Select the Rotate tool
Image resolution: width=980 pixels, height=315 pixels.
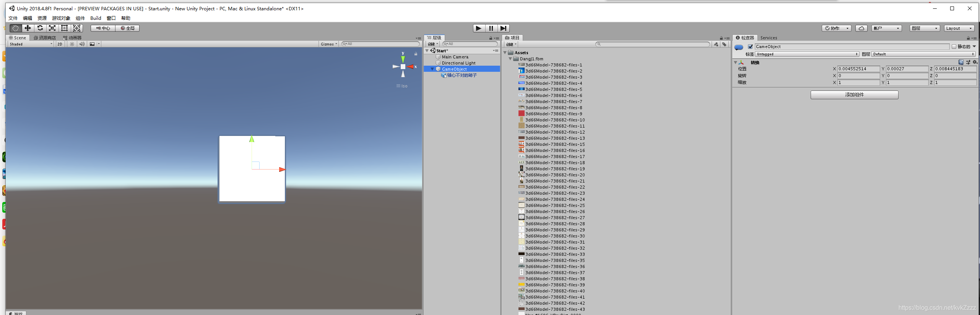[x=40, y=28]
